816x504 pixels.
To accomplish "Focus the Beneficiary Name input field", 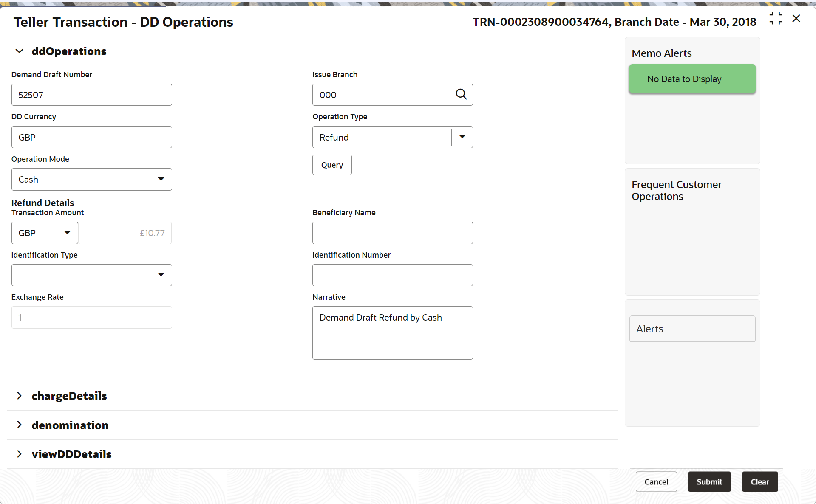I will (392, 233).
